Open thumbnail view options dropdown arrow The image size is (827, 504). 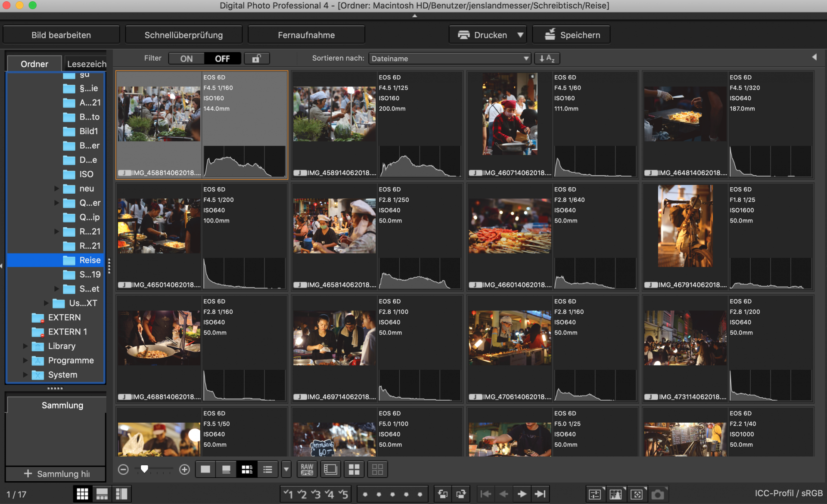point(286,470)
